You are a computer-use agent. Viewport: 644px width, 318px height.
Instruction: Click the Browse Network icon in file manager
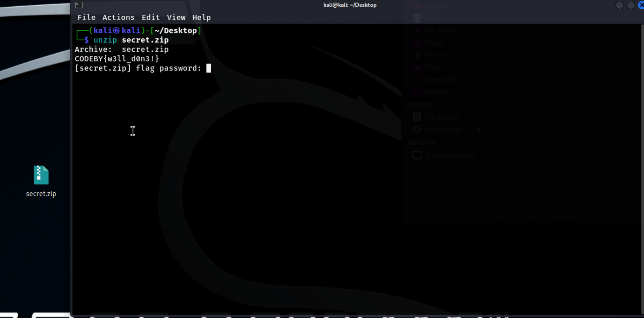tap(417, 155)
